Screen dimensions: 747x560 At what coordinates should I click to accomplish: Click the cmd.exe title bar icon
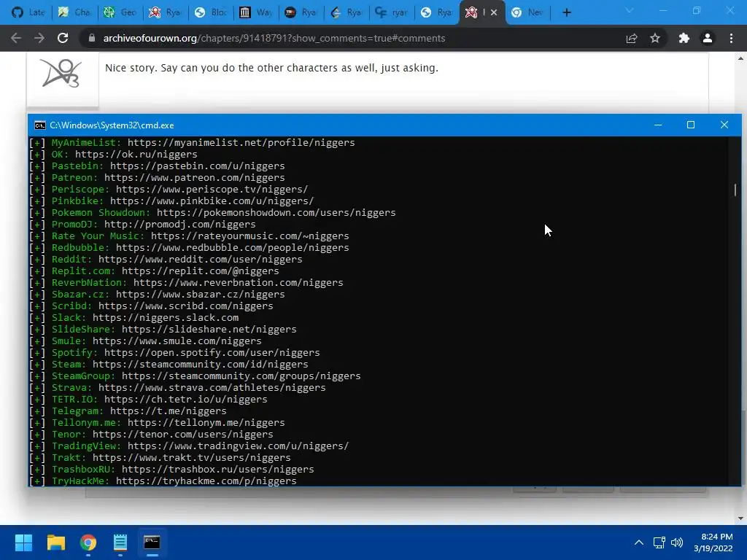(x=40, y=125)
